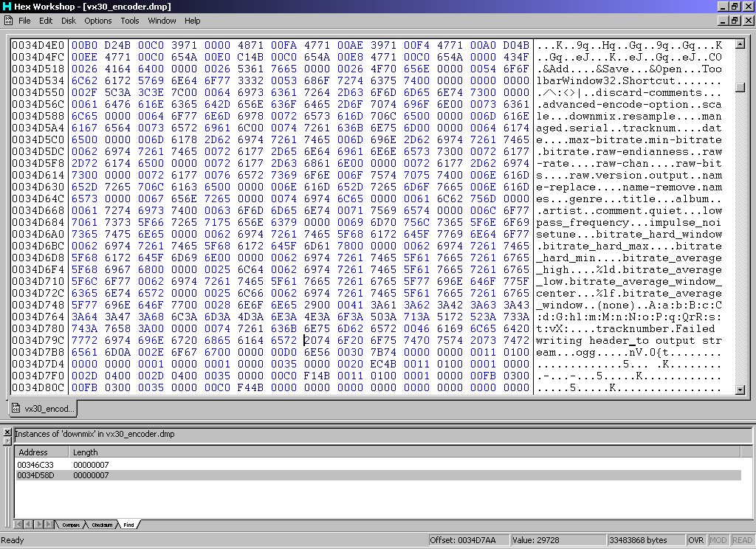
Task: Click hex word 5C3A in the hex pane
Action: [117, 92]
